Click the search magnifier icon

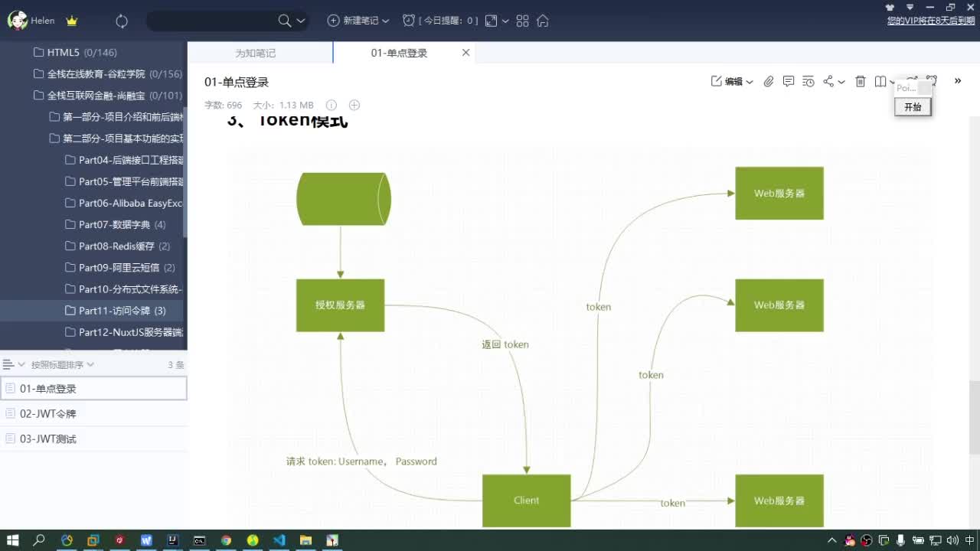[x=285, y=21]
